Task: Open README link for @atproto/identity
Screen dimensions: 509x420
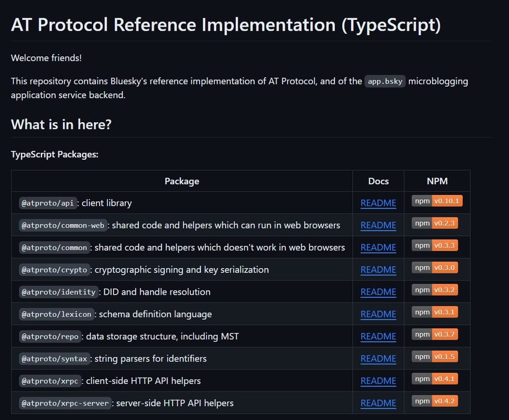Action: pyautogui.click(x=378, y=292)
